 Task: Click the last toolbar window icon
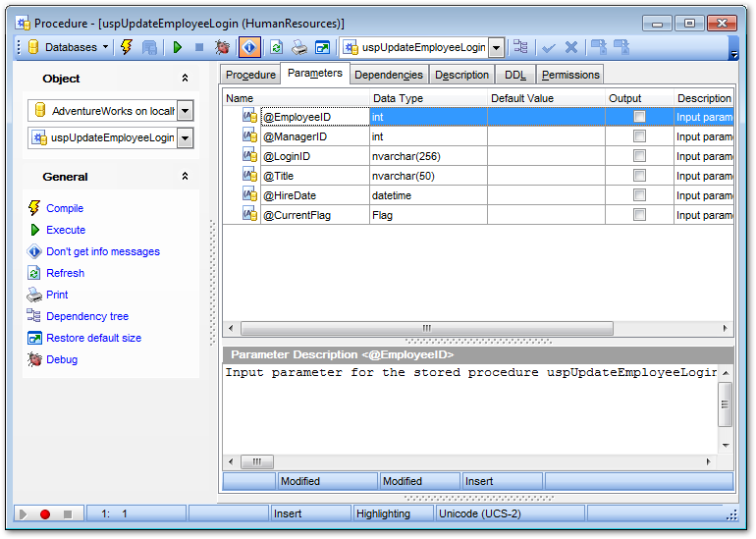coord(621,47)
